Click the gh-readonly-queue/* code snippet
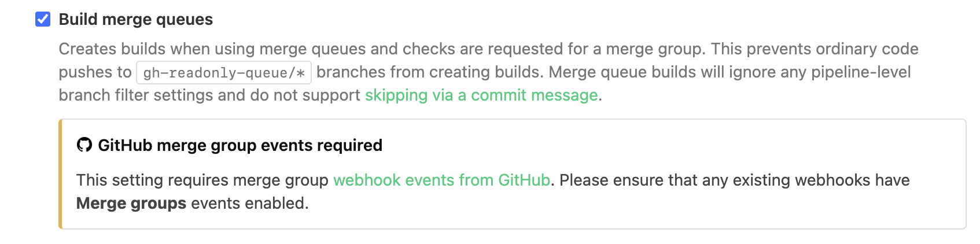 [x=224, y=73]
